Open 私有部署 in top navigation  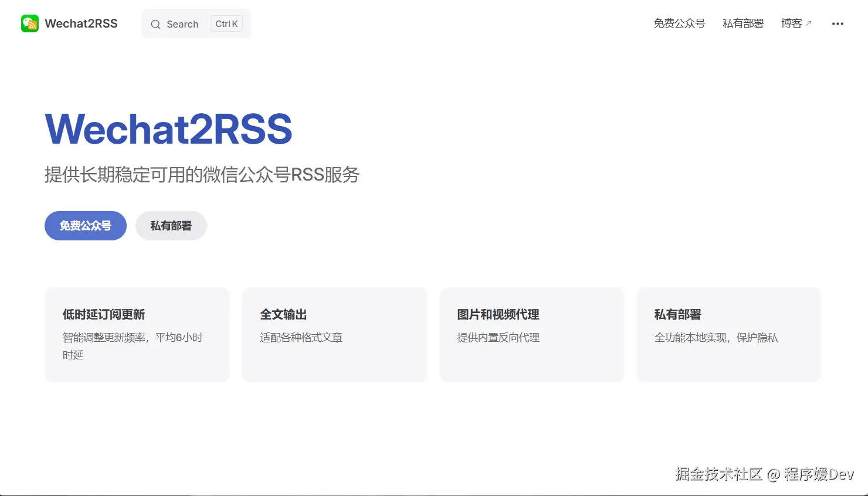[743, 23]
